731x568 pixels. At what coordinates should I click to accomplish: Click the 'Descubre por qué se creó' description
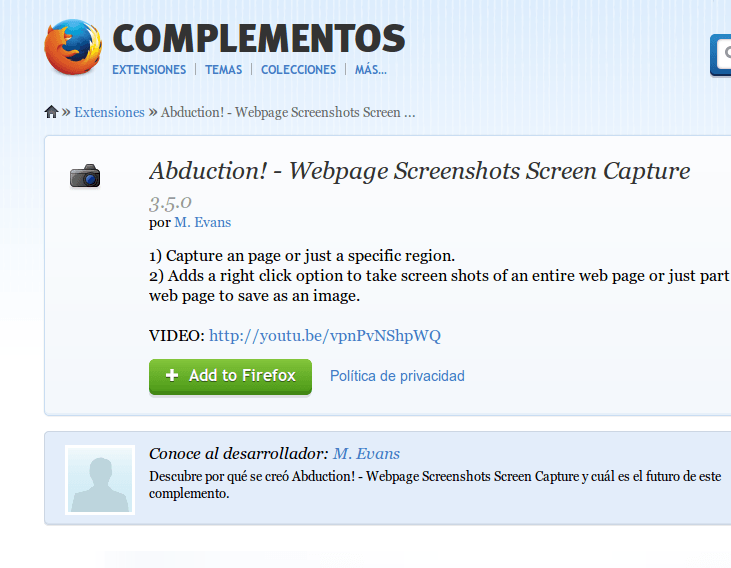(435, 485)
